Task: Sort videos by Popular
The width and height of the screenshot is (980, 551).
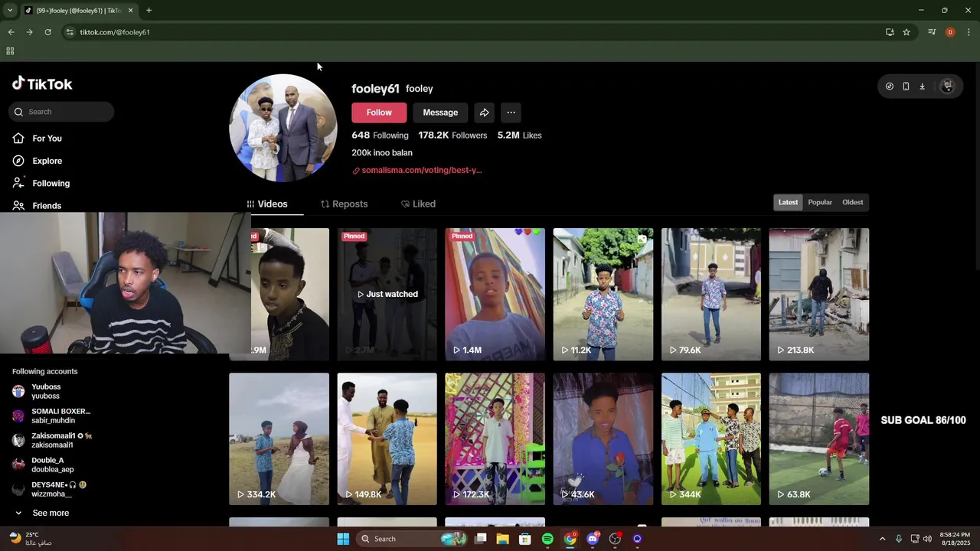Action: click(x=820, y=202)
